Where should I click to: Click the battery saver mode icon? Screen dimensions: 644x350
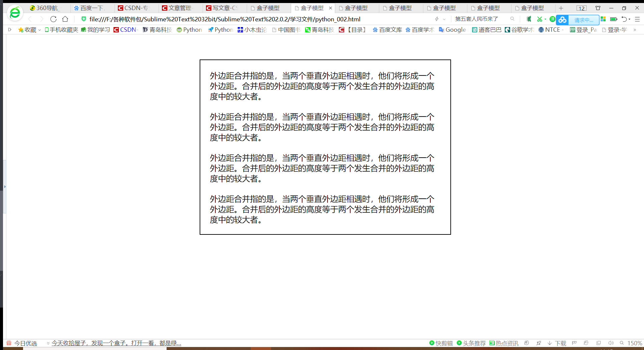(x=614, y=19)
